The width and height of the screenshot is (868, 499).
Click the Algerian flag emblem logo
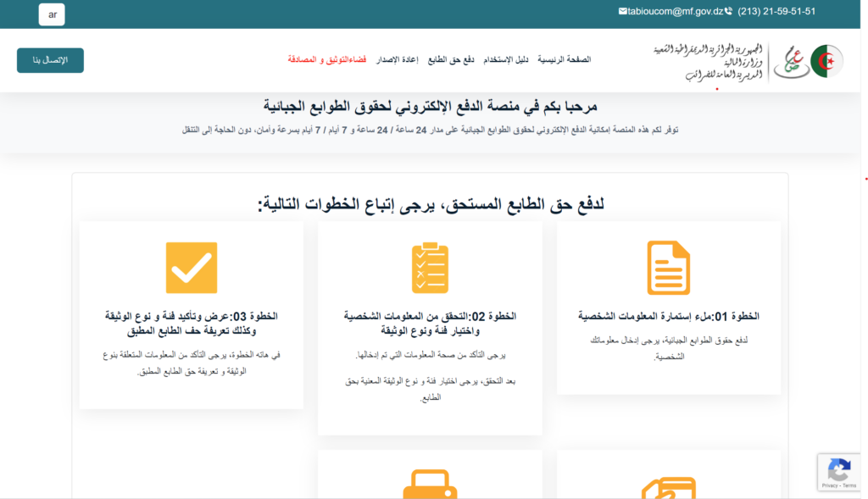(826, 61)
